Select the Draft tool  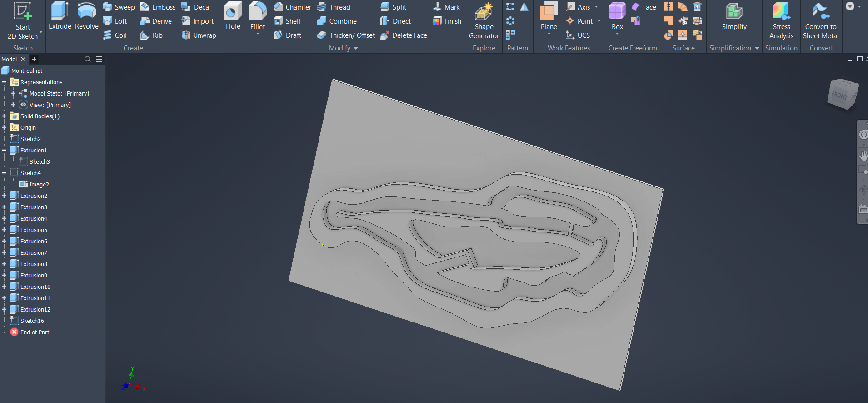pos(287,35)
